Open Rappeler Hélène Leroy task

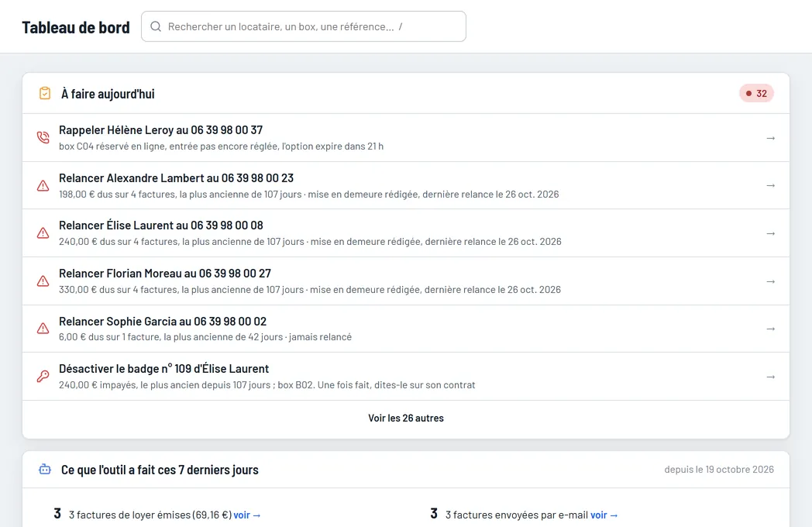[x=406, y=138]
